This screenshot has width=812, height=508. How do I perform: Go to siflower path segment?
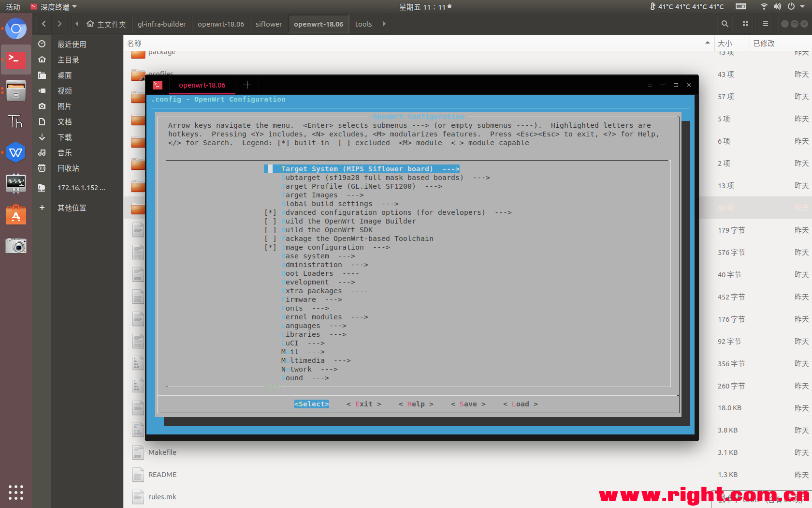269,24
